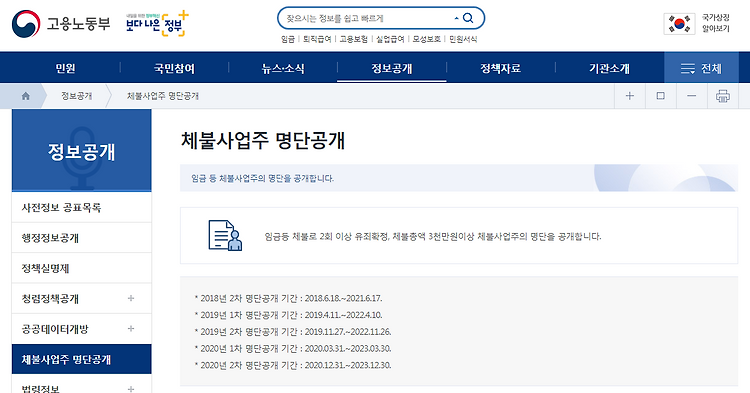Open the 정보공개 main menu
The width and height of the screenshot is (750, 393).
(392, 68)
